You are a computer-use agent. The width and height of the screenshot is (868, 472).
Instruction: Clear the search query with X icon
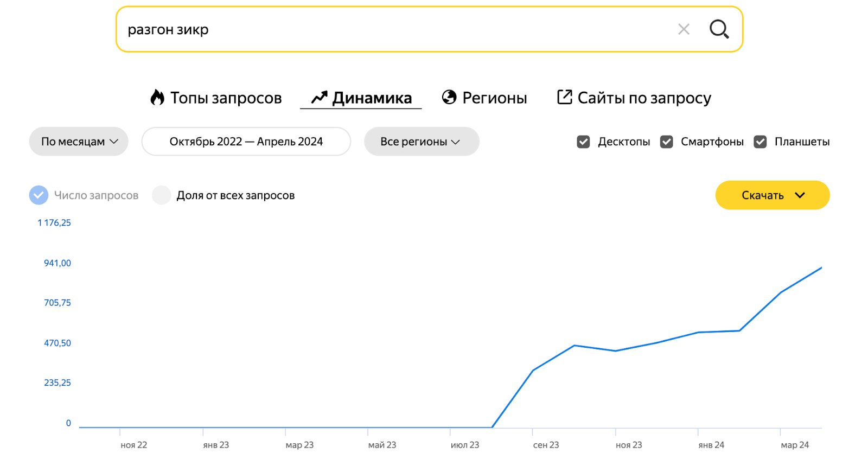(684, 29)
